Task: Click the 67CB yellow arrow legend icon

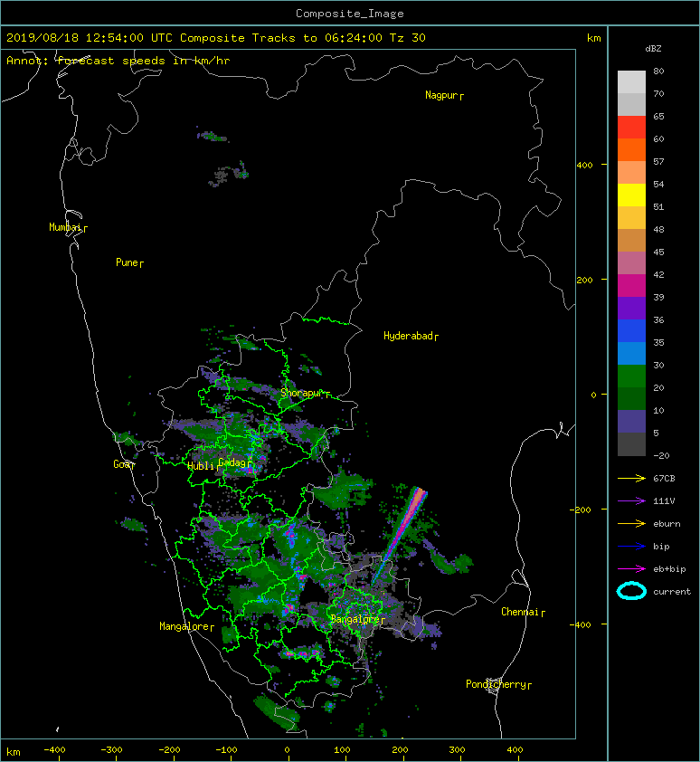Action: tap(631, 478)
